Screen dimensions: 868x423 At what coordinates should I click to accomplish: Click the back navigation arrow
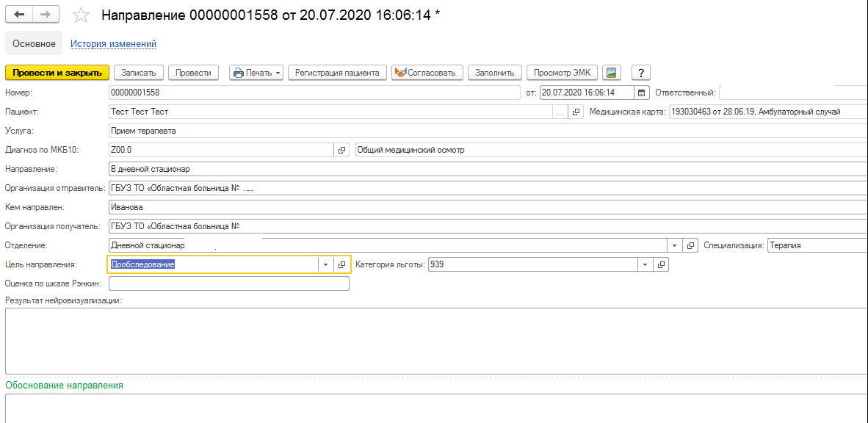pos(20,15)
